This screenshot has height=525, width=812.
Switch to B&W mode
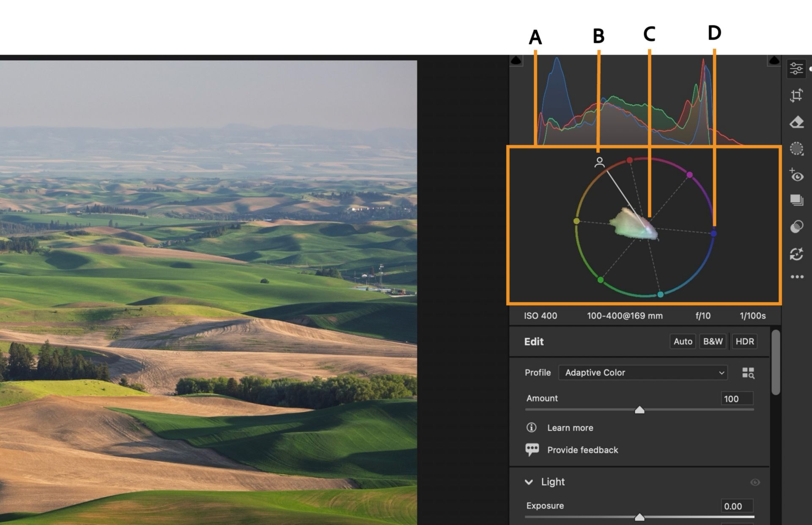click(713, 341)
